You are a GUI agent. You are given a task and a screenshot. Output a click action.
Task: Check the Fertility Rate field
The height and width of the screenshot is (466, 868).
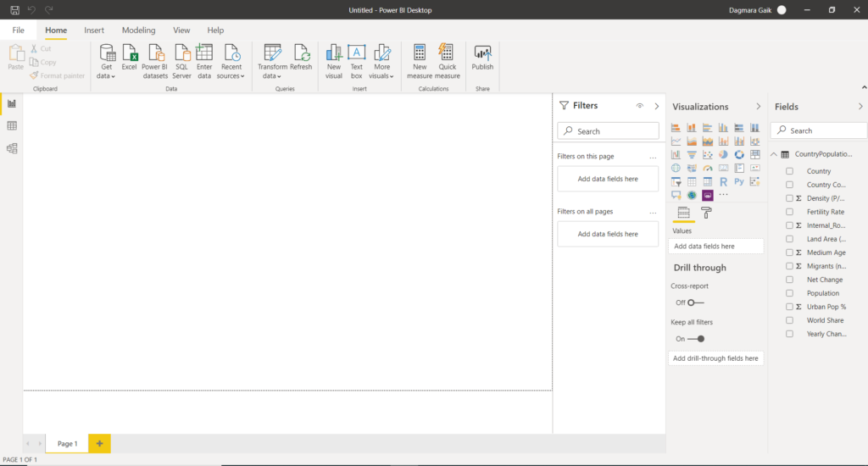pyautogui.click(x=789, y=212)
